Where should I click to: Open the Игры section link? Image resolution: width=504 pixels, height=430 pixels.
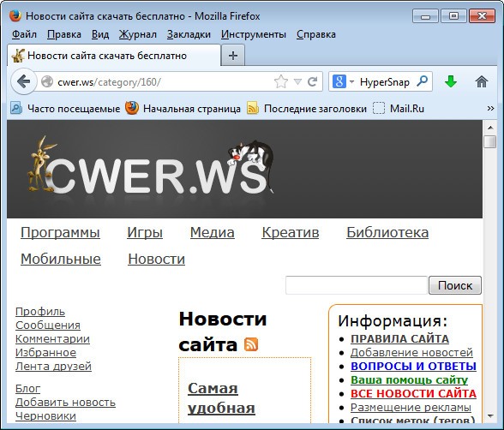145,232
